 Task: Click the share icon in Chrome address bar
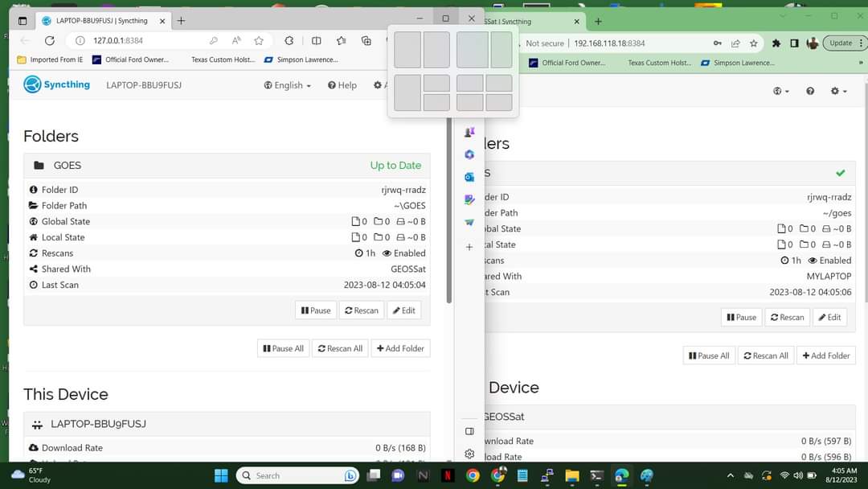coord(735,43)
